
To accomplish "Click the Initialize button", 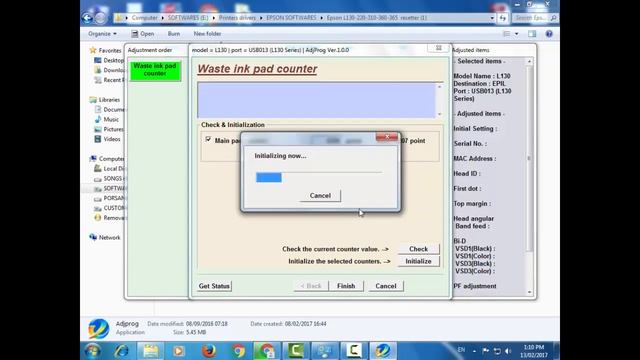I will pyautogui.click(x=418, y=261).
